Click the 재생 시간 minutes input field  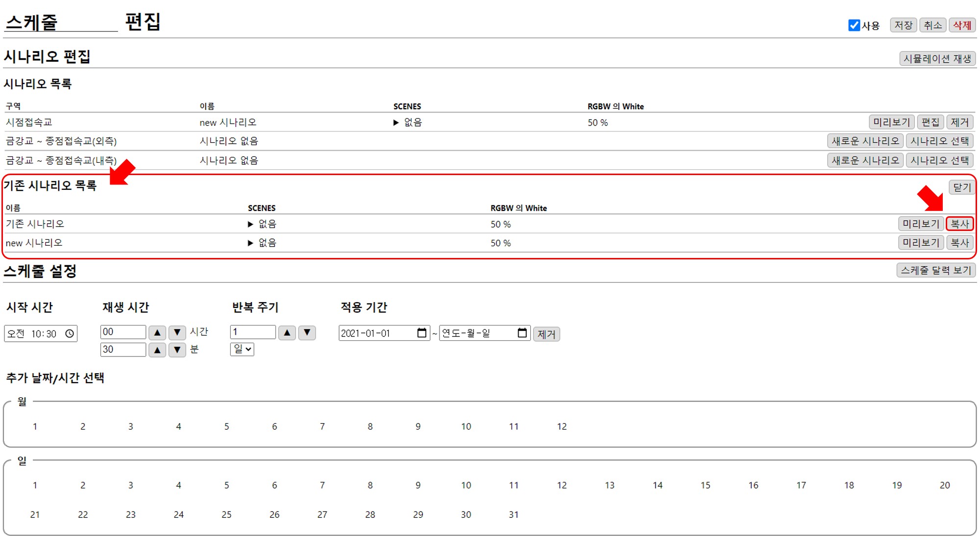123,350
